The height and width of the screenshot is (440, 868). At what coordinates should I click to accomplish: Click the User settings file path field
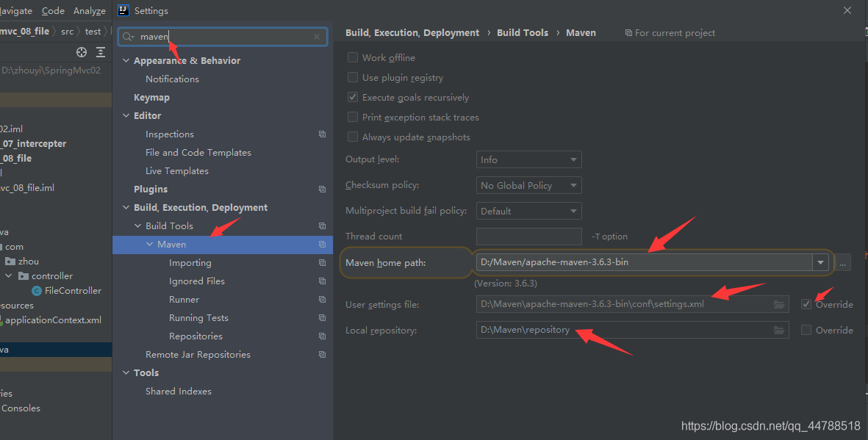[632, 304]
